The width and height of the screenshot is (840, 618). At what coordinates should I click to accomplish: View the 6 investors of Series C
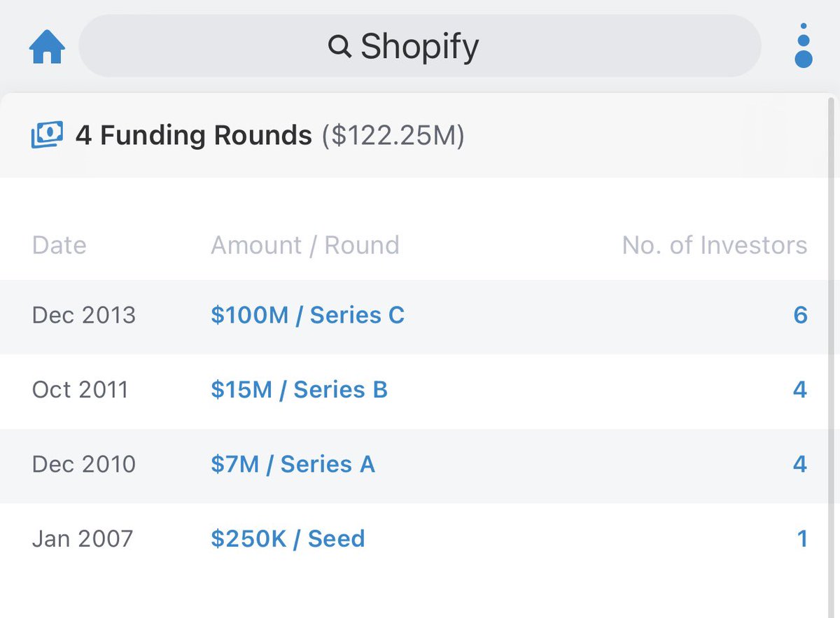[x=800, y=315]
